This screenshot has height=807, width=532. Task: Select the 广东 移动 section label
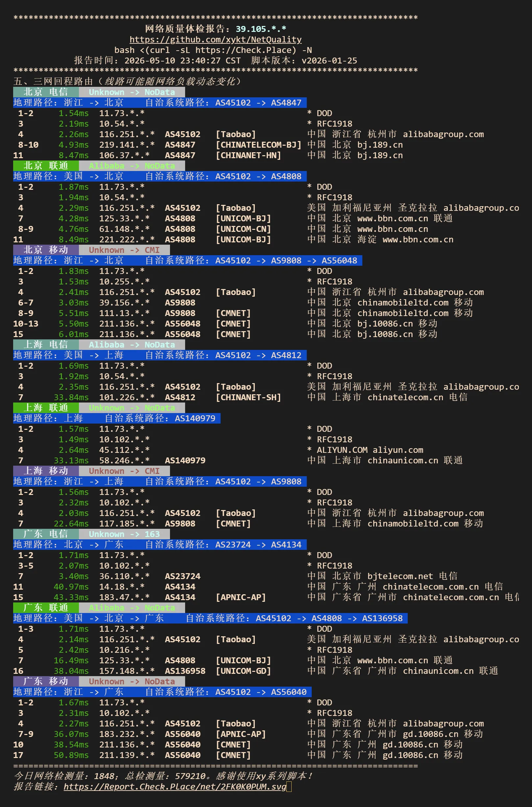click(46, 681)
